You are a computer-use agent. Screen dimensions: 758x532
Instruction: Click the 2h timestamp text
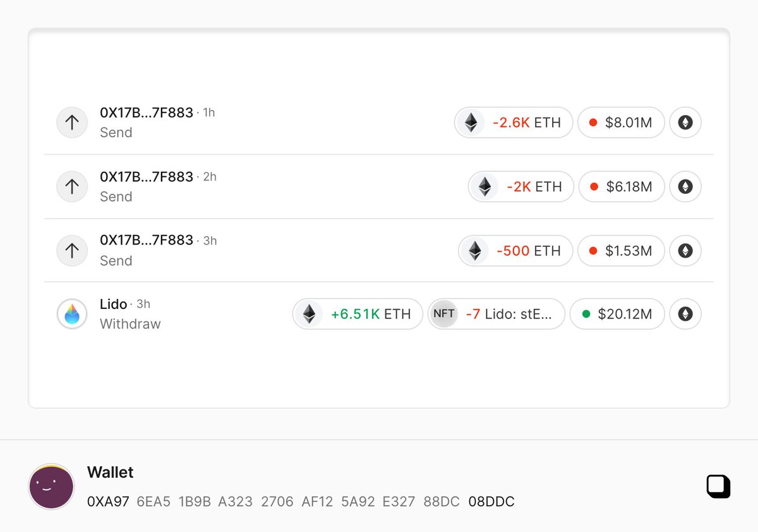tap(210, 177)
